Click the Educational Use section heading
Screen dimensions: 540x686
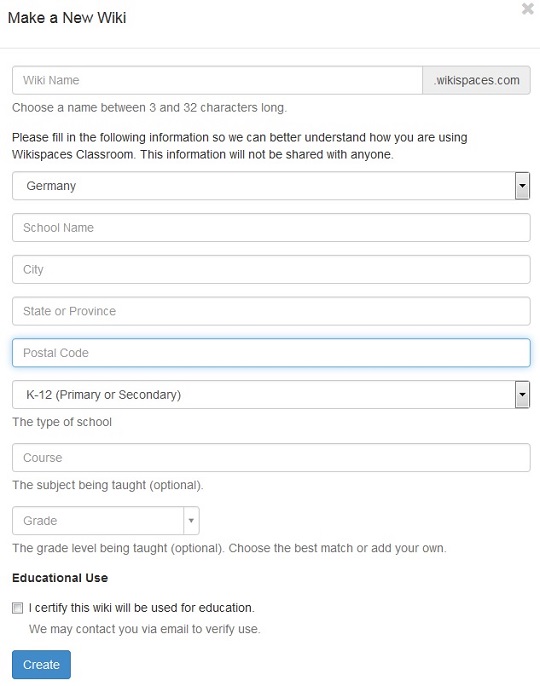click(x=60, y=578)
